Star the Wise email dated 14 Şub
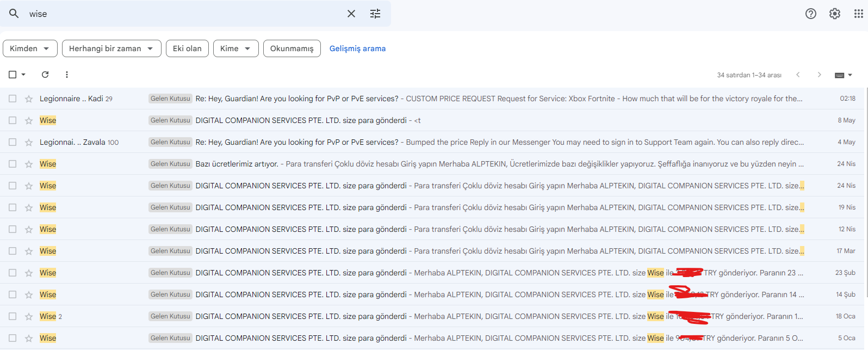This screenshot has height=350, width=868. pos(29,294)
